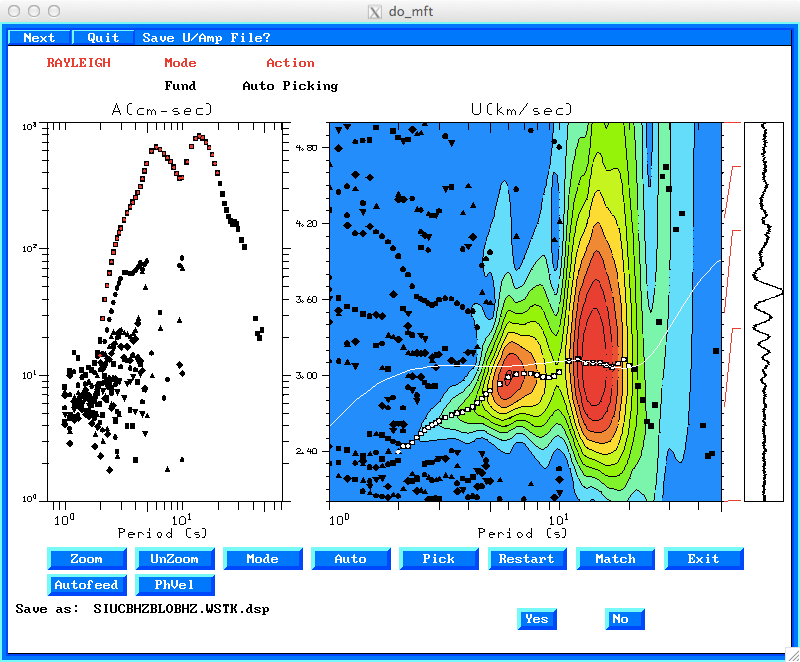Click the RAYLEIGH wave type label
Viewport: 800px width, 662px height.
[x=79, y=63]
